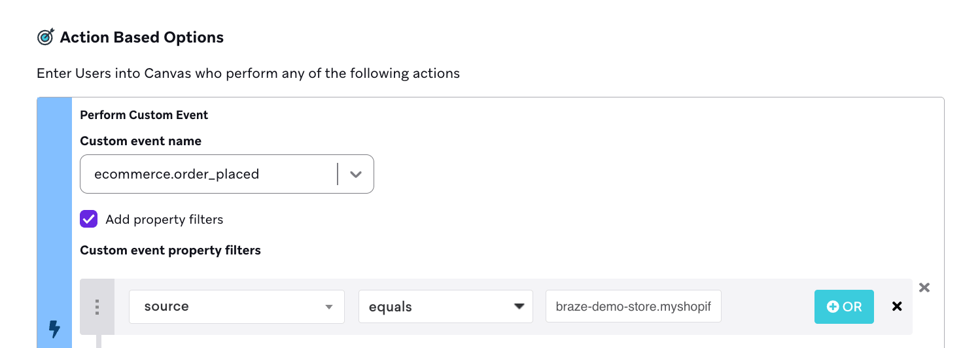This screenshot has height=348, width=980.
Task: Click the Action Based Options heading
Action: point(141,38)
